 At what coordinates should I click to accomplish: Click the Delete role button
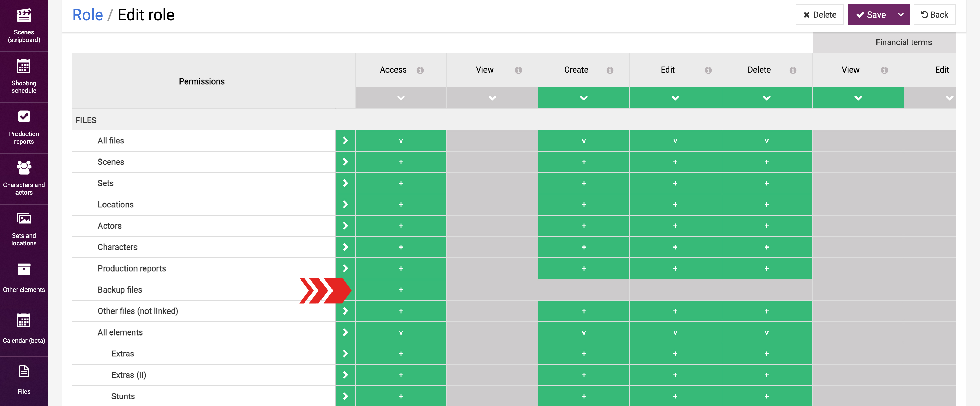click(819, 15)
